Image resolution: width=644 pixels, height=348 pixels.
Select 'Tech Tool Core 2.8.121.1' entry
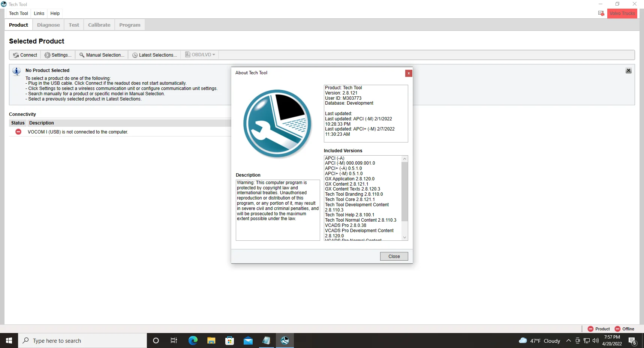tap(350, 199)
